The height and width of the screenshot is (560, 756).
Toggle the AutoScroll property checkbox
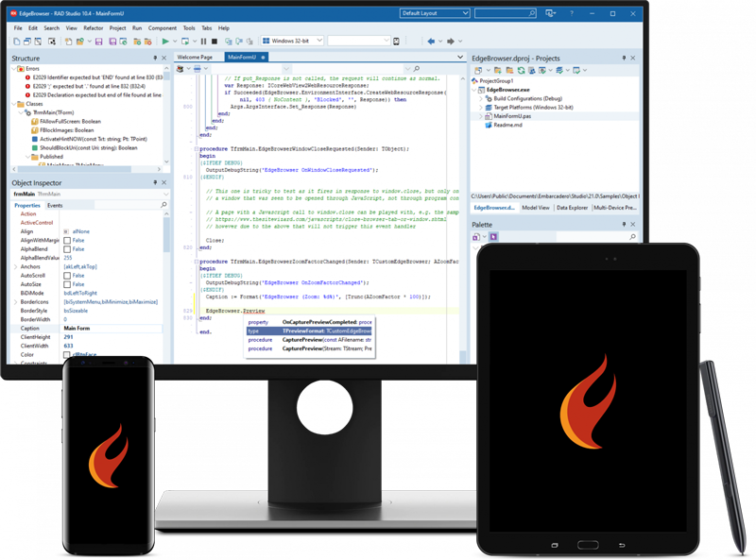click(67, 275)
